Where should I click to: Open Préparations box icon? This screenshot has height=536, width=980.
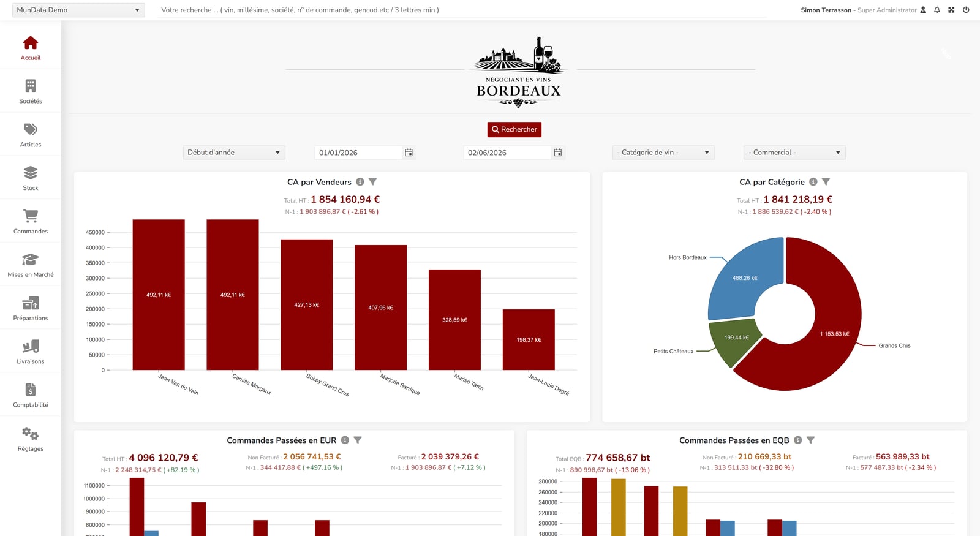31,303
